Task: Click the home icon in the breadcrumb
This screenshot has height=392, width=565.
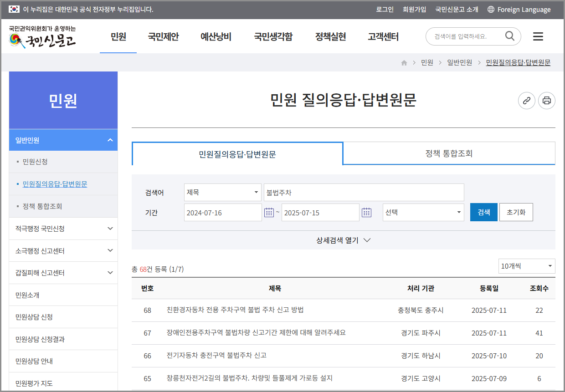Action: (x=404, y=62)
